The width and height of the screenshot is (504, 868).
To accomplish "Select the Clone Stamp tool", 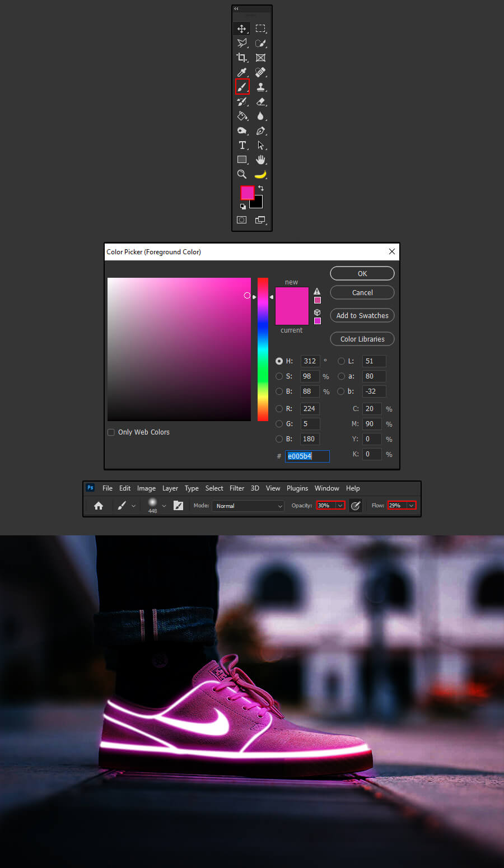I will [x=260, y=87].
